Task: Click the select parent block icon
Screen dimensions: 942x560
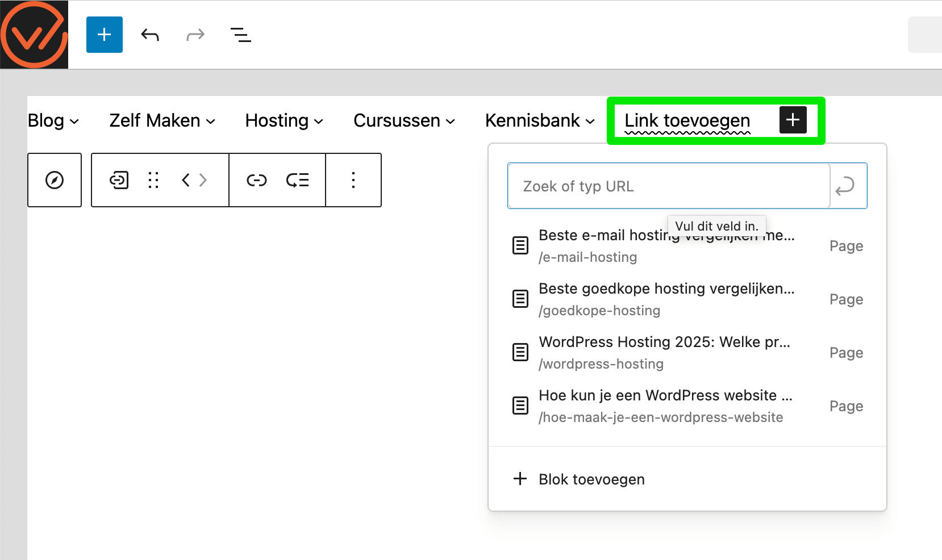Action: tap(118, 180)
